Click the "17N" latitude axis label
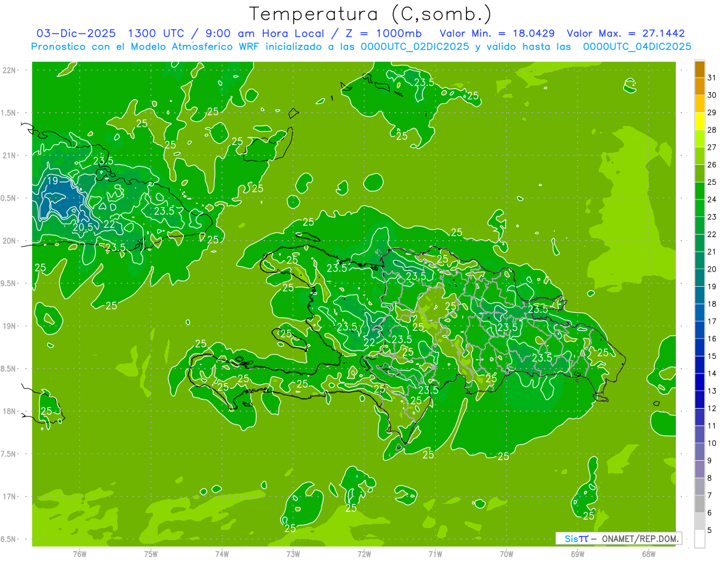The height and width of the screenshot is (562, 728). (9, 497)
